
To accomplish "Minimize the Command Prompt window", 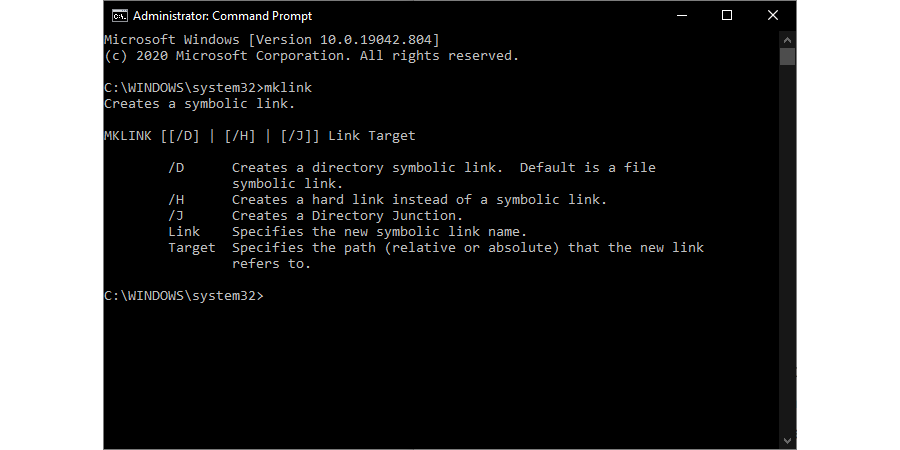I will point(681,16).
